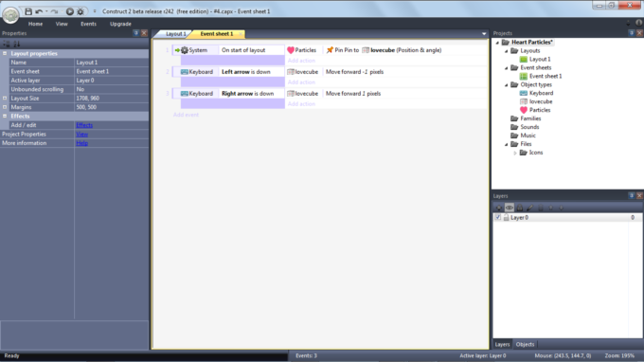
Task: Run the layout with the play icon
Action: click(x=70, y=11)
